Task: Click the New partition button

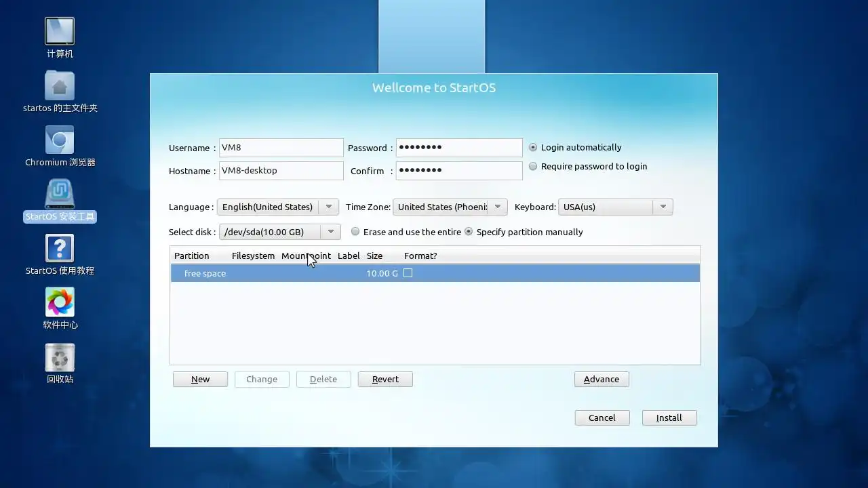Action: click(200, 379)
